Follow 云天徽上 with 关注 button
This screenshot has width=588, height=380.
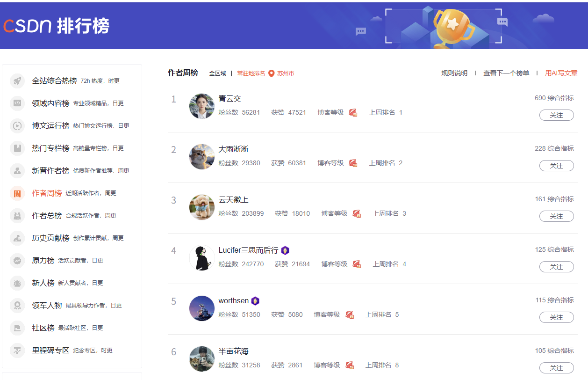click(x=556, y=216)
